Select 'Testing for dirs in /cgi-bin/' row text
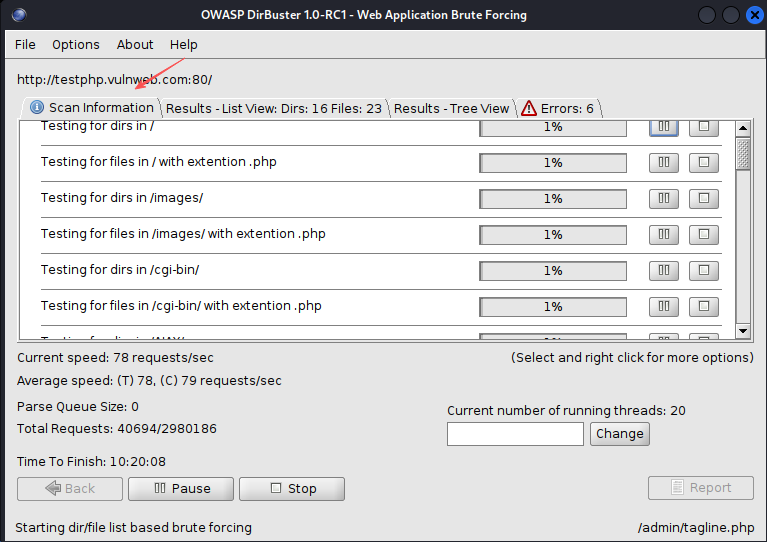 click(120, 270)
